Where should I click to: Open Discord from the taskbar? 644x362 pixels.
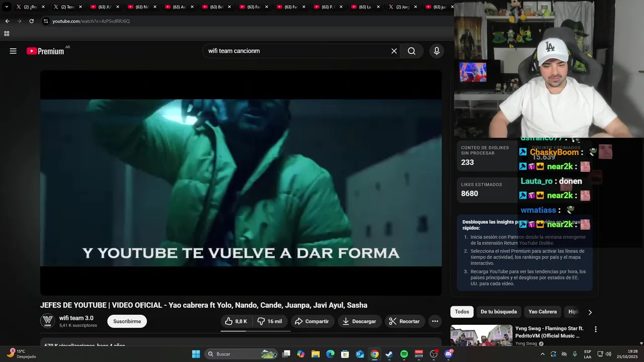tap(448, 354)
